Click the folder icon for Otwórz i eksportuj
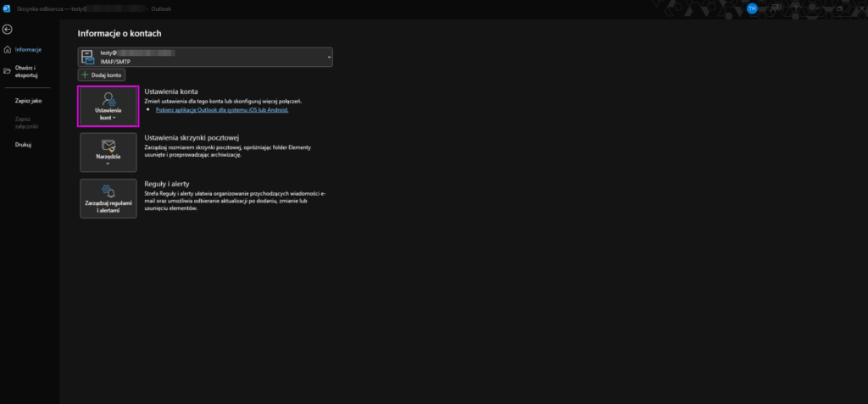 [x=8, y=70]
